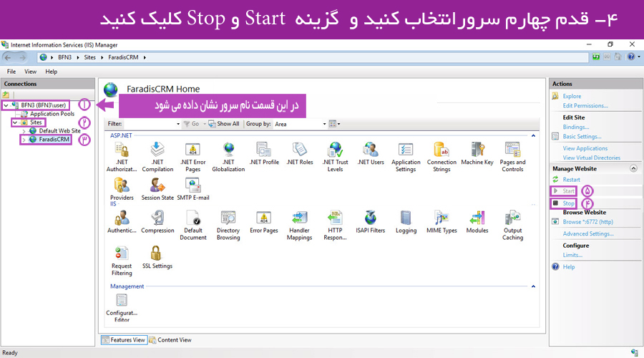The image size is (644, 358).
Task: Click the Filter input field
Action: tap(149, 124)
